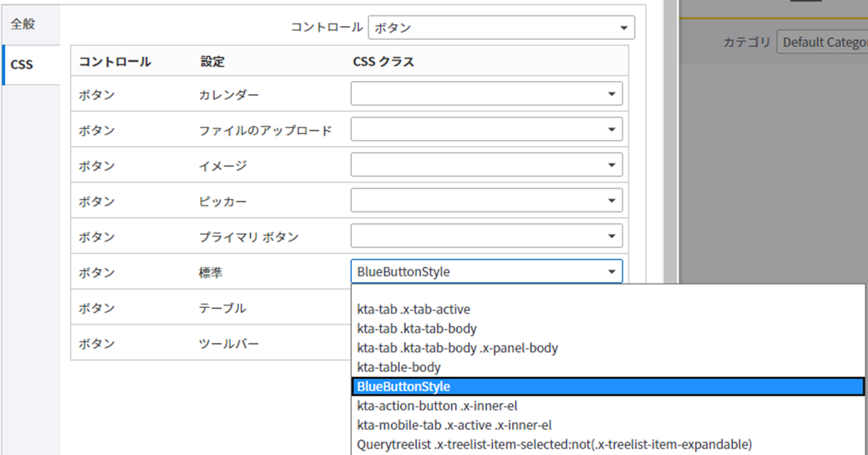Choose highlighted BlueButtonStyle list item
The image size is (868, 455).
[404, 387]
